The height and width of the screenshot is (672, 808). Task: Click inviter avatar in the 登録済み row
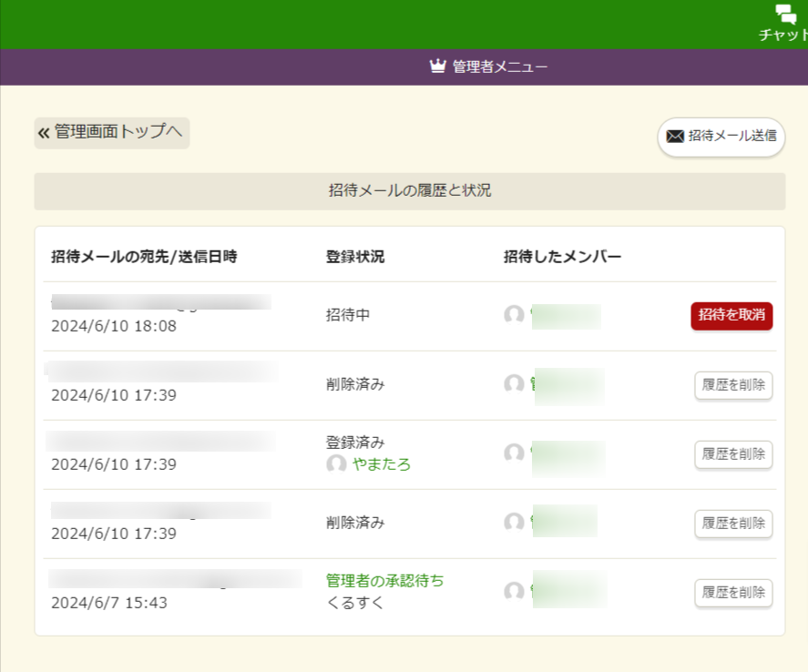pos(514,453)
